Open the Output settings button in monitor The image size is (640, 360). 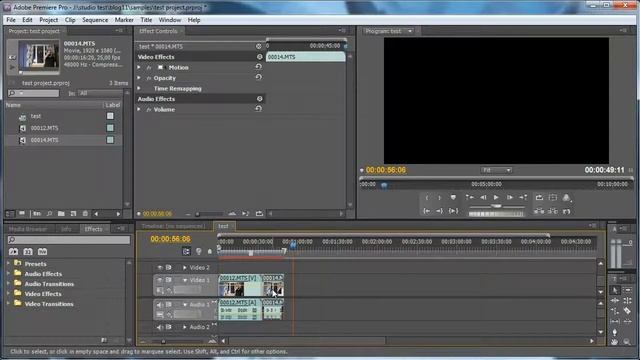[x=567, y=198]
